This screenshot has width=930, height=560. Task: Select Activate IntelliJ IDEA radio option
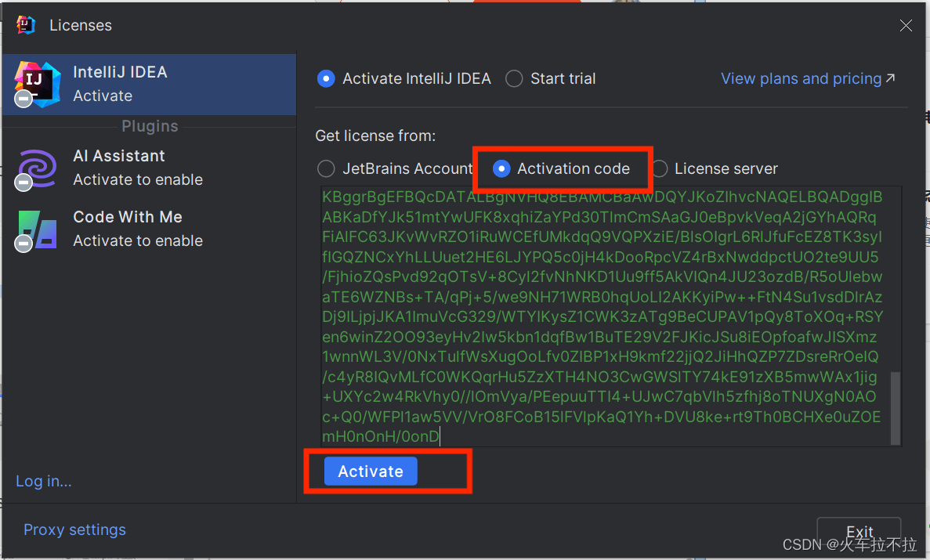coord(325,79)
